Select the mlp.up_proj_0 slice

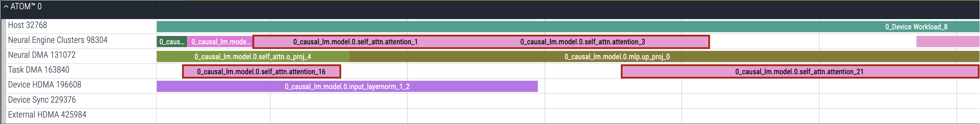617,57
